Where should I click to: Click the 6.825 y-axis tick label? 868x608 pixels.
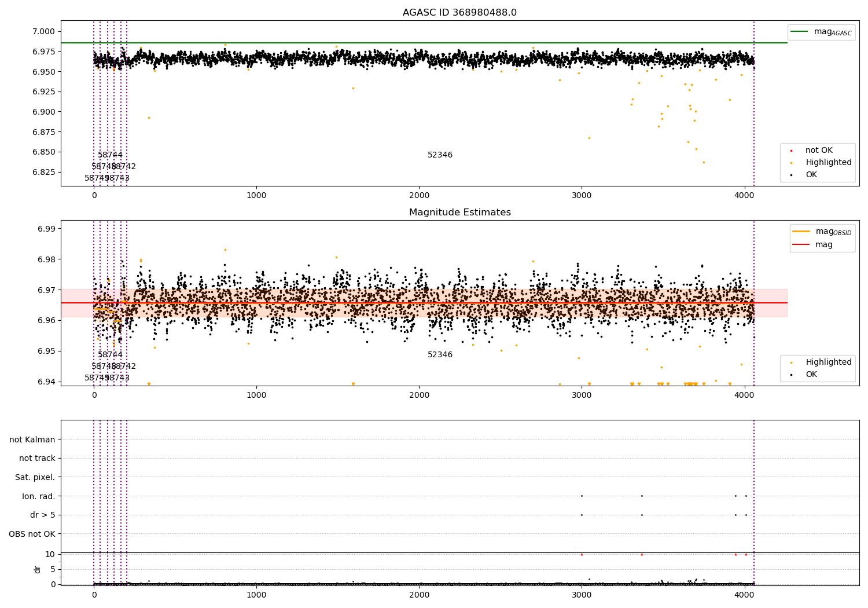pos(43,173)
